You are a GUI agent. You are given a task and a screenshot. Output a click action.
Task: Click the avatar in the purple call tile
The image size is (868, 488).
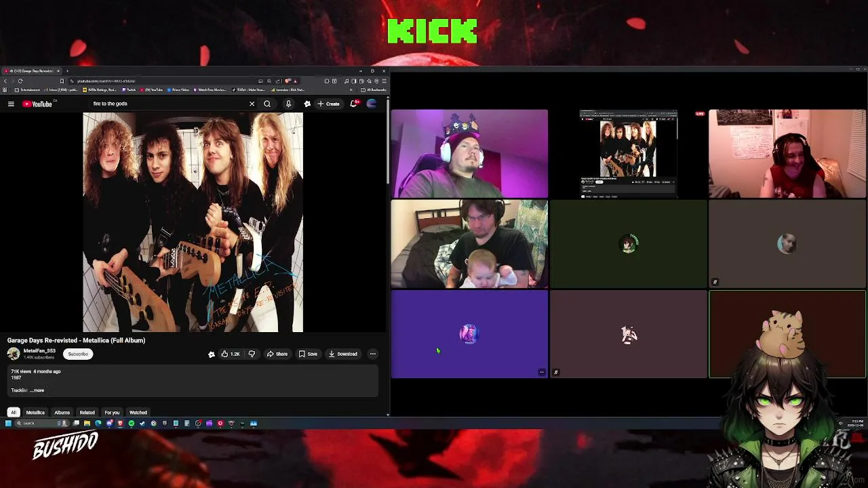click(469, 333)
